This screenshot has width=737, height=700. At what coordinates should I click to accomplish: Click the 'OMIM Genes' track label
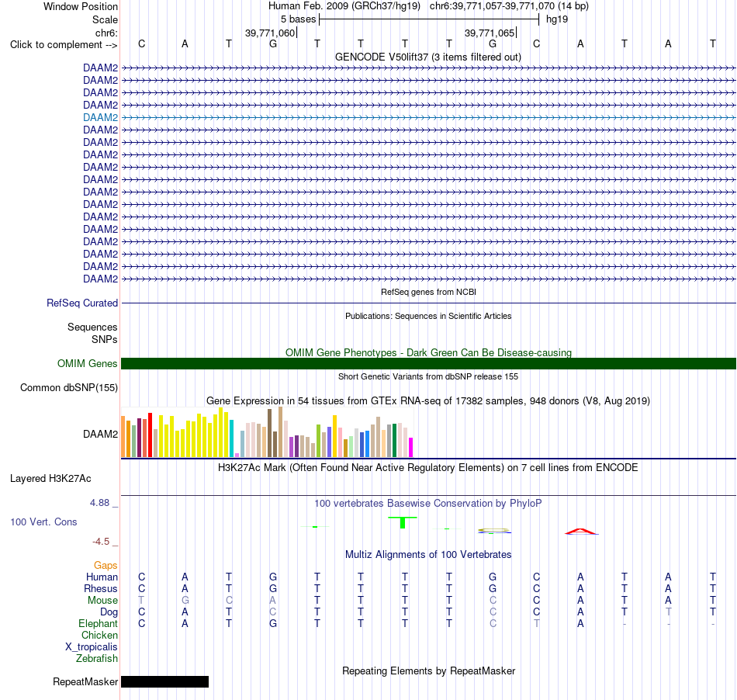click(88, 363)
